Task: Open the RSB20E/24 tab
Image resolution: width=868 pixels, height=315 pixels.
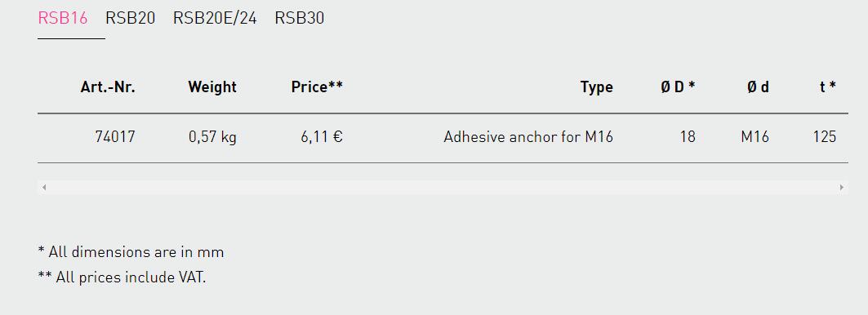Action: (215, 18)
